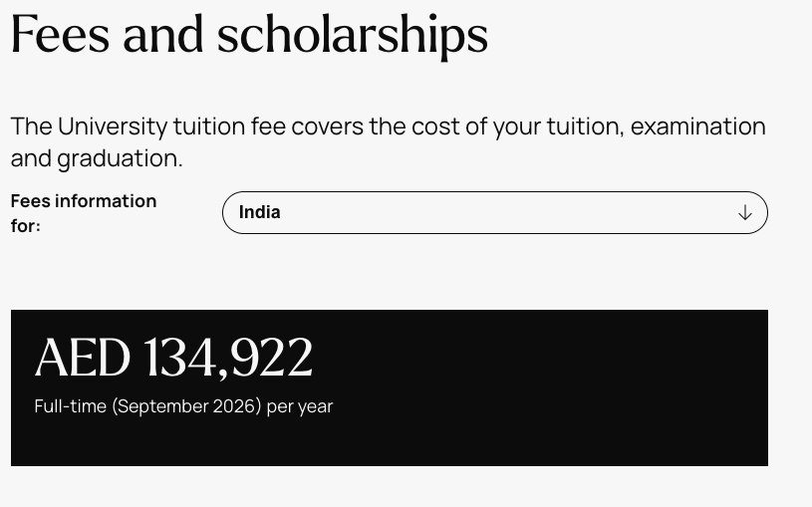812x507 pixels.
Task: Click 'Full-time (September 2026) per year' text
Action: (x=183, y=406)
